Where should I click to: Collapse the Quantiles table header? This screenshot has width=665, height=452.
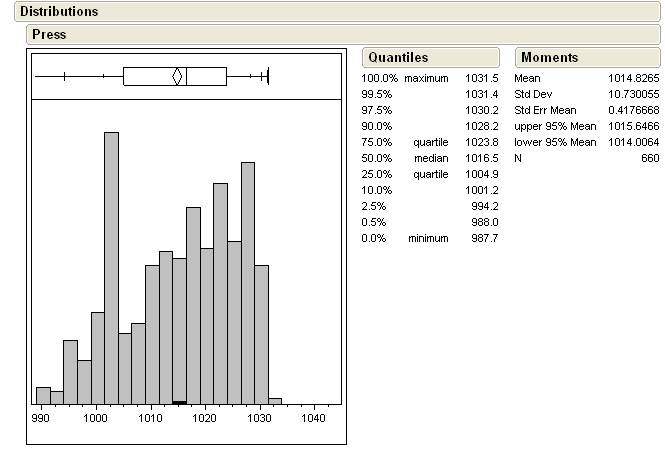pos(398,58)
